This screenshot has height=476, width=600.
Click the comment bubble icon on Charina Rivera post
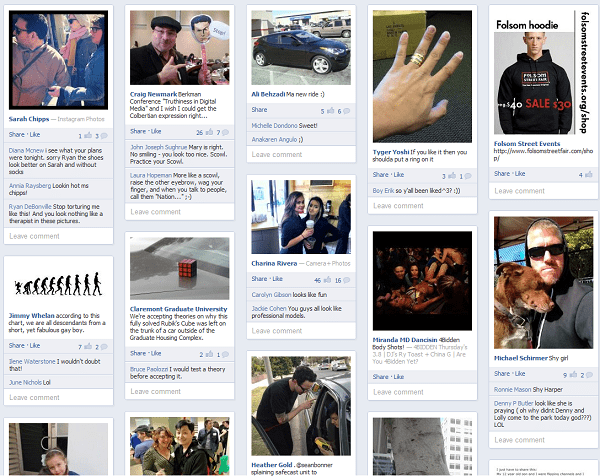(x=346, y=280)
